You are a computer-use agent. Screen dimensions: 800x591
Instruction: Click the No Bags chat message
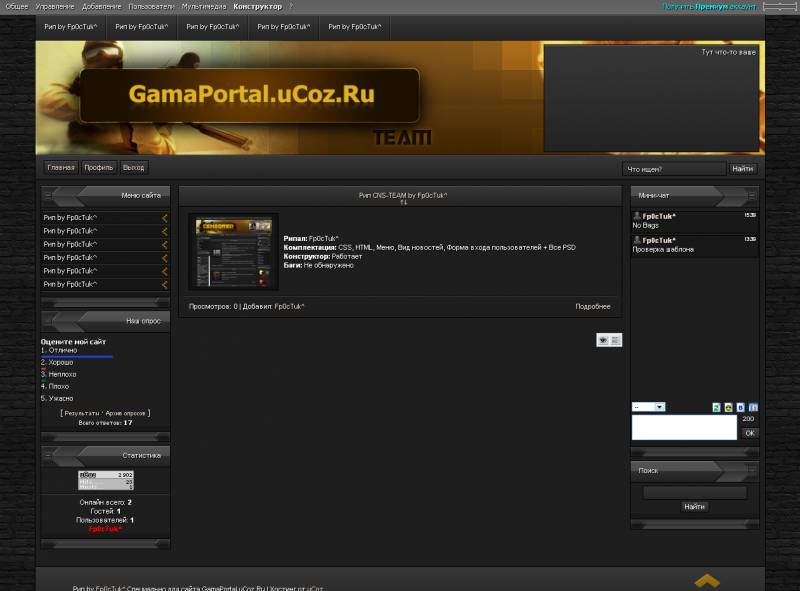645,225
